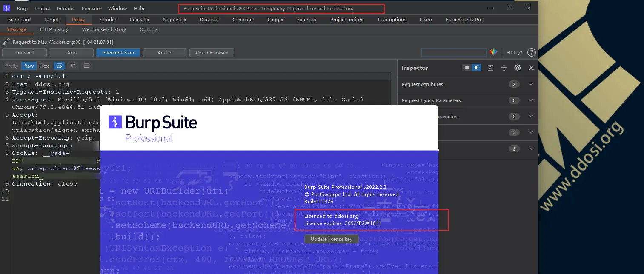Open the help question mark icon
The height and width of the screenshot is (274, 644).
[x=531, y=53]
